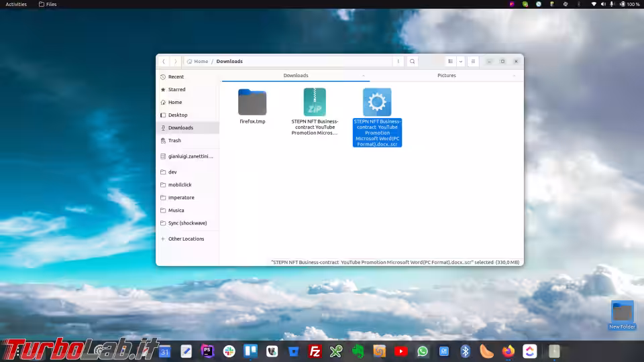Open Slack from the dock
644x362 pixels.
coord(229,351)
